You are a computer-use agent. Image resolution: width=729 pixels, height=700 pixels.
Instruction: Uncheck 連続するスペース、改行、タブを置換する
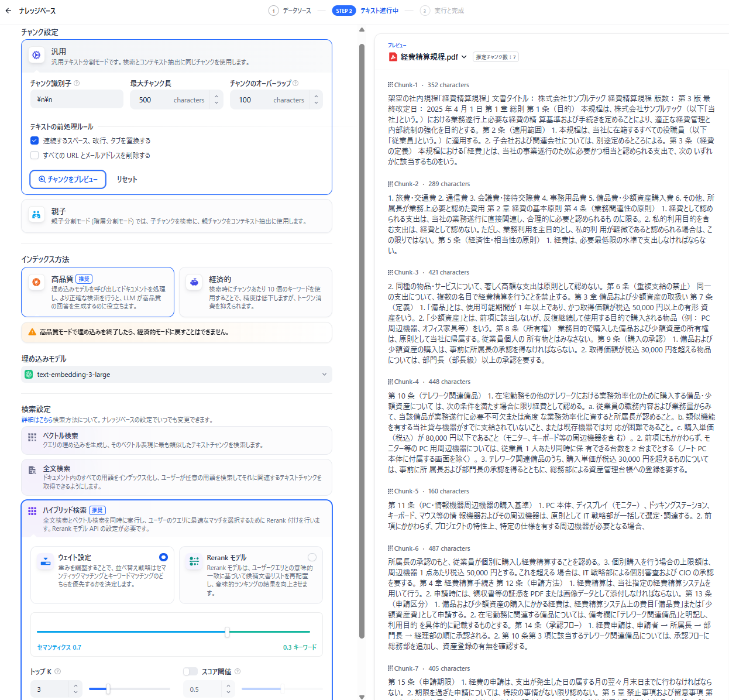pos(35,140)
